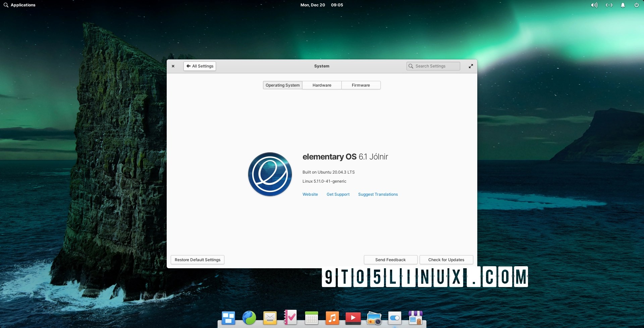This screenshot has width=644, height=328.
Task: Launch the Videos player from the dock
Action: [x=354, y=318]
